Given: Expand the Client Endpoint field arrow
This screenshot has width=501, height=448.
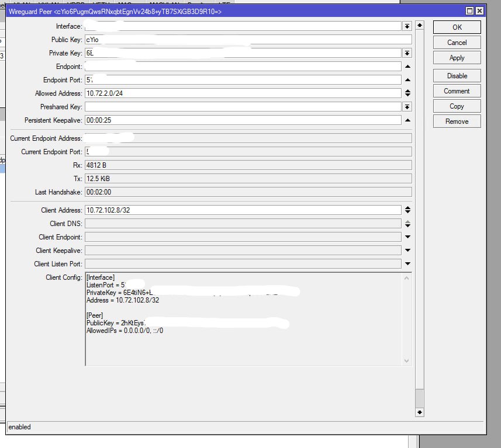Looking at the screenshot, I should click(407, 237).
